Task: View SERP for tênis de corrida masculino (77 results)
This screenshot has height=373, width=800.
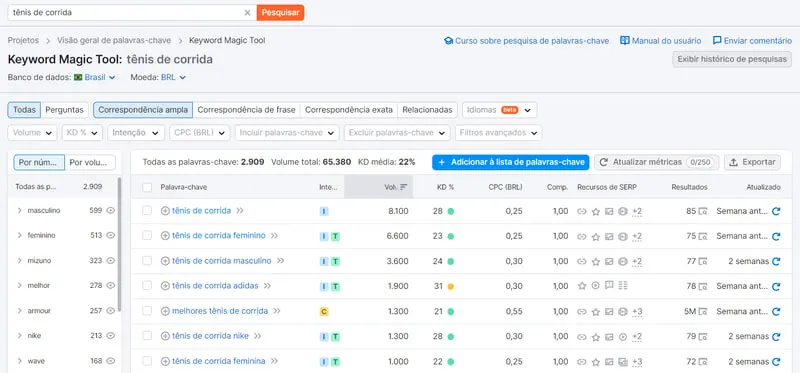Action: pos(703,261)
